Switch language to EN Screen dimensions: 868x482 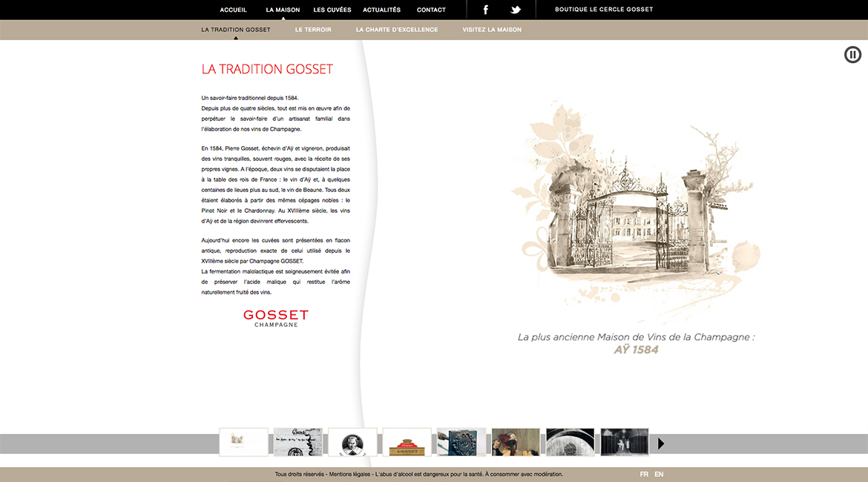659,475
